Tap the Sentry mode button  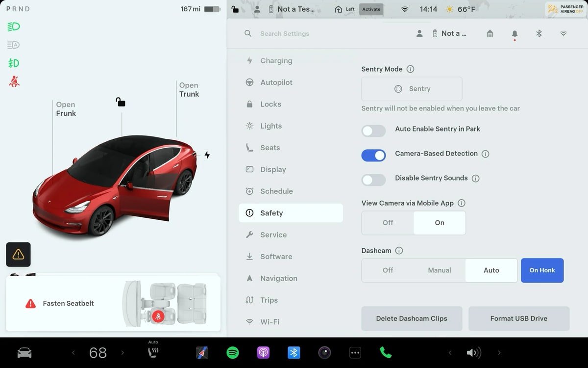tap(412, 89)
